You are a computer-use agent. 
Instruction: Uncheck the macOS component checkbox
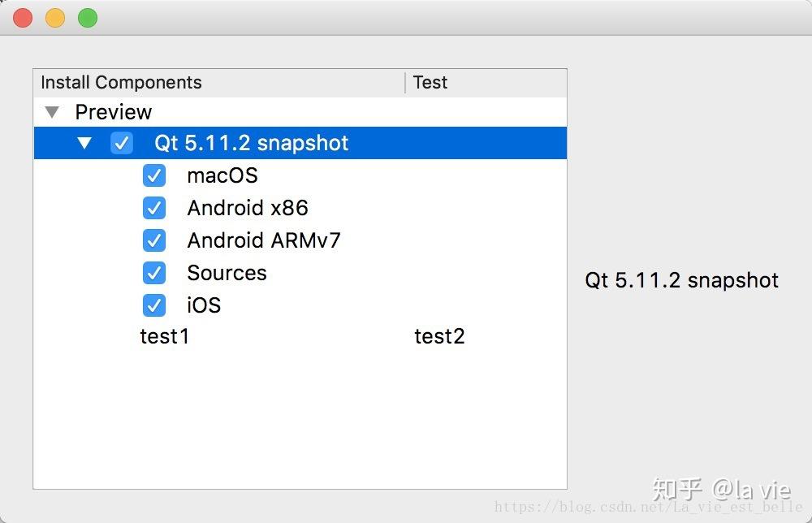click(154, 175)
